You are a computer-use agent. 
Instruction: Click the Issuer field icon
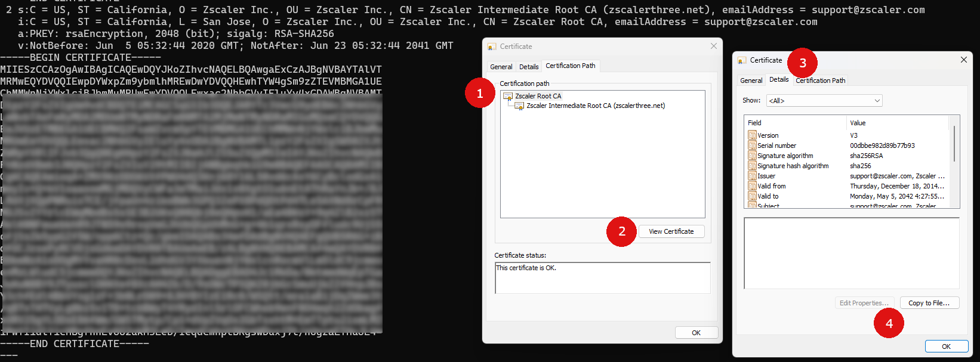click(x=752, y=176)
